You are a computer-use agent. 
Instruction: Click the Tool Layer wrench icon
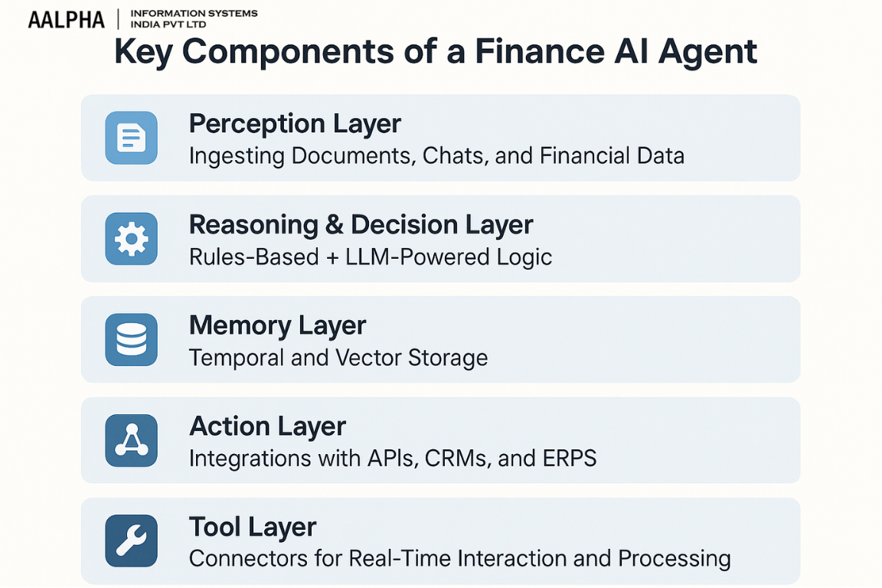131,541
